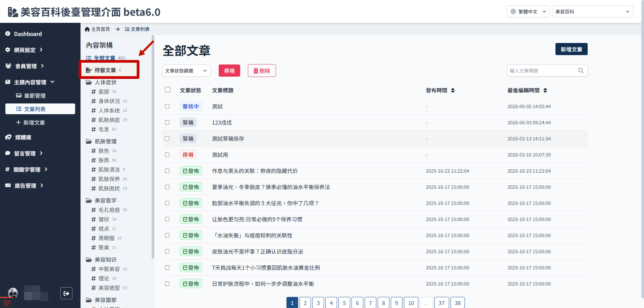This screenshot has width=644, height=308.
Task: Check the 脸部油水平衡失调 row checkbox
Action: (167, 203)
